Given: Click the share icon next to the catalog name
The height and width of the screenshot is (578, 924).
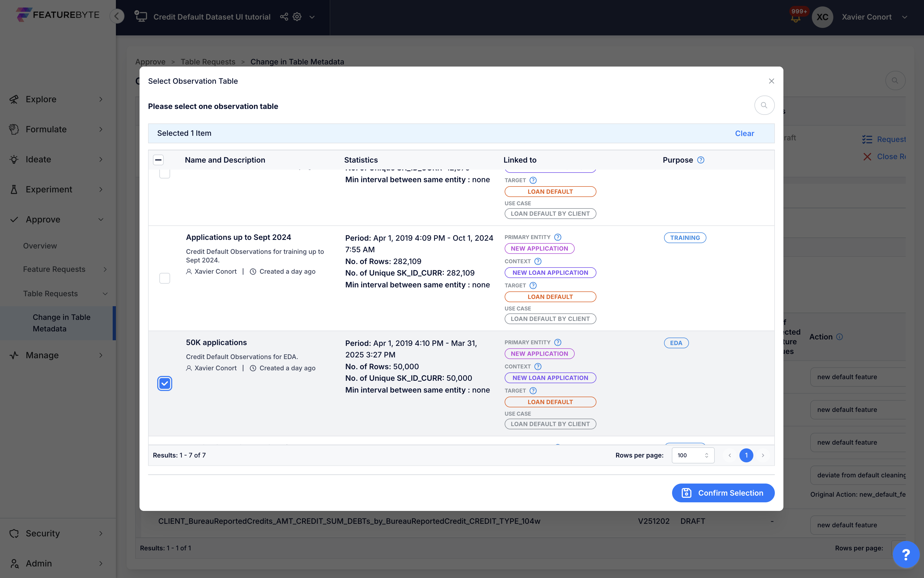Looking at the screenshot, I should pyautogui.click(x=284, y=17).
